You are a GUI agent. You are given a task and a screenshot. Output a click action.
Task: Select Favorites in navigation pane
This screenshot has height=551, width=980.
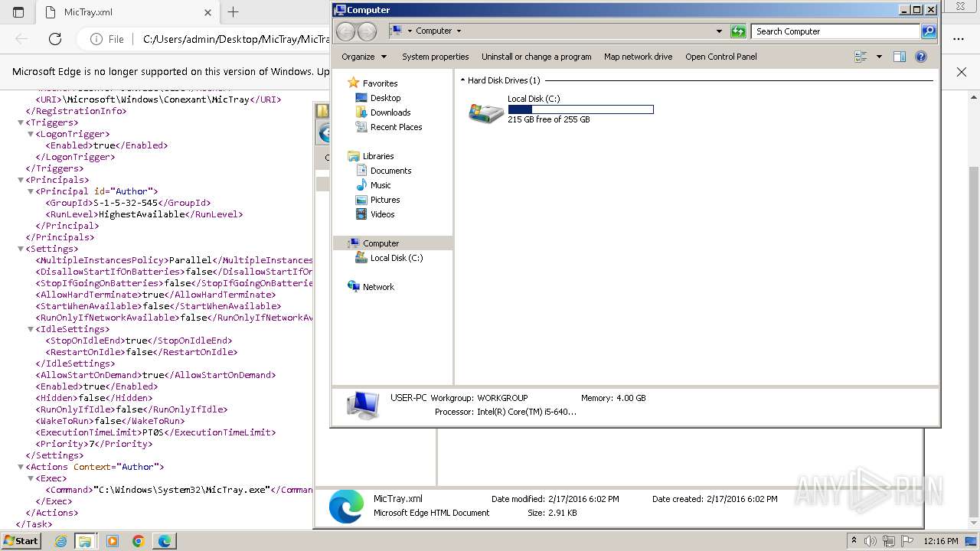pos(380,83)
